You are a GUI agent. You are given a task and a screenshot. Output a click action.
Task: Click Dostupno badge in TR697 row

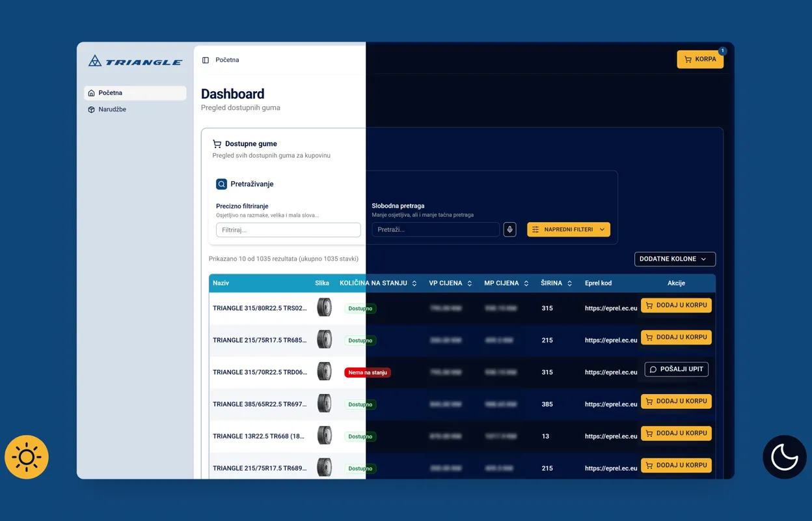pyautogui.click(x=360, y=404)
